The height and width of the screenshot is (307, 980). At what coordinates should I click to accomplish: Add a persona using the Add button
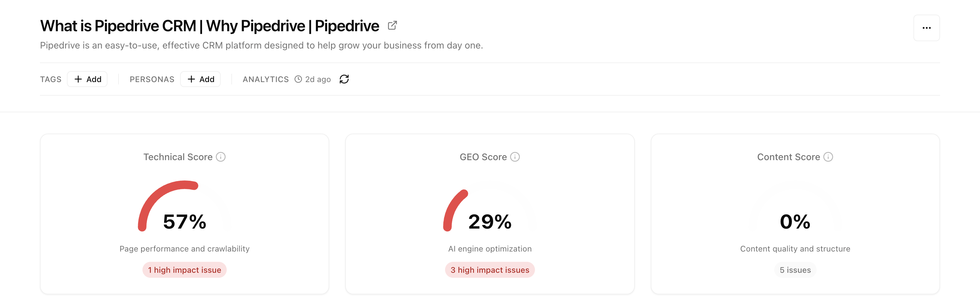pos(200,79)
